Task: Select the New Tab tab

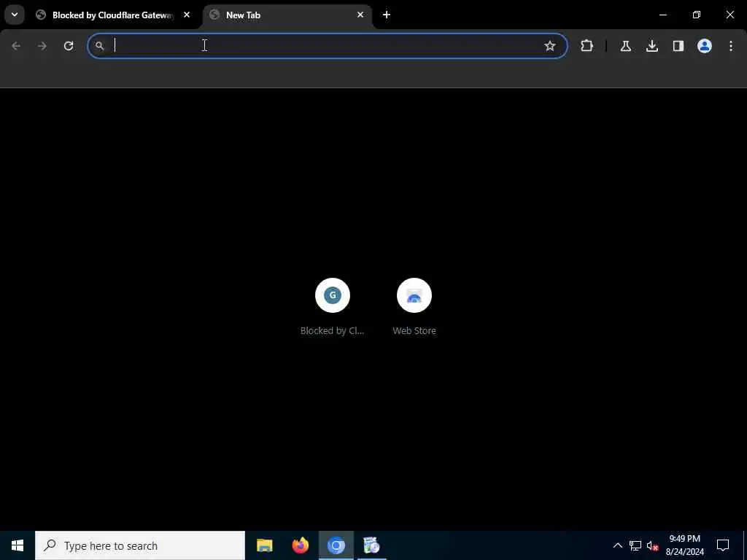Action: point(287,15)
